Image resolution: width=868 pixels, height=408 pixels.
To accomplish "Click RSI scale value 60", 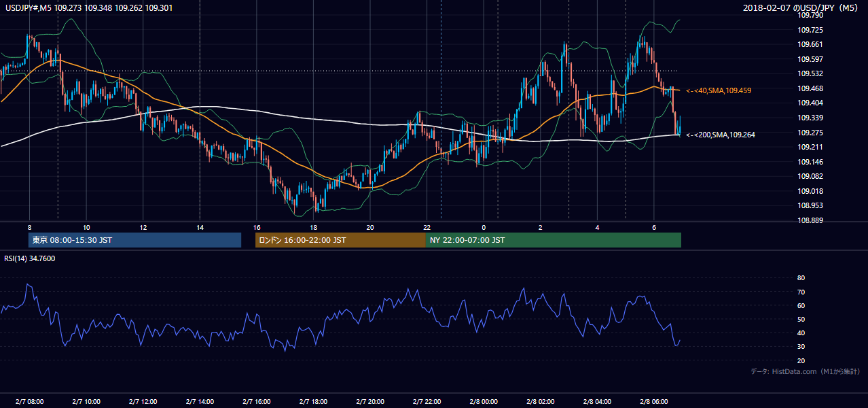I will (x=801, y=305).
